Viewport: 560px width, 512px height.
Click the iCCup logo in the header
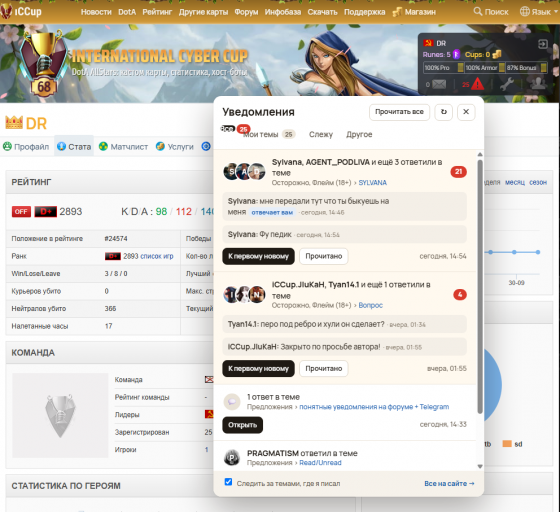point(21,11)
